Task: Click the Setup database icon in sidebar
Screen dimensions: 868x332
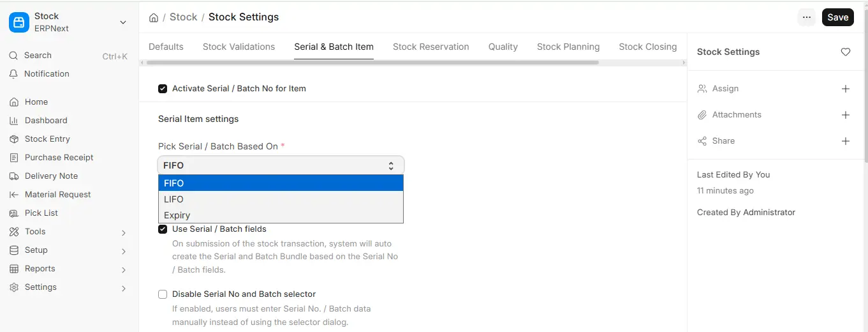Action: [x=14, y=250]
